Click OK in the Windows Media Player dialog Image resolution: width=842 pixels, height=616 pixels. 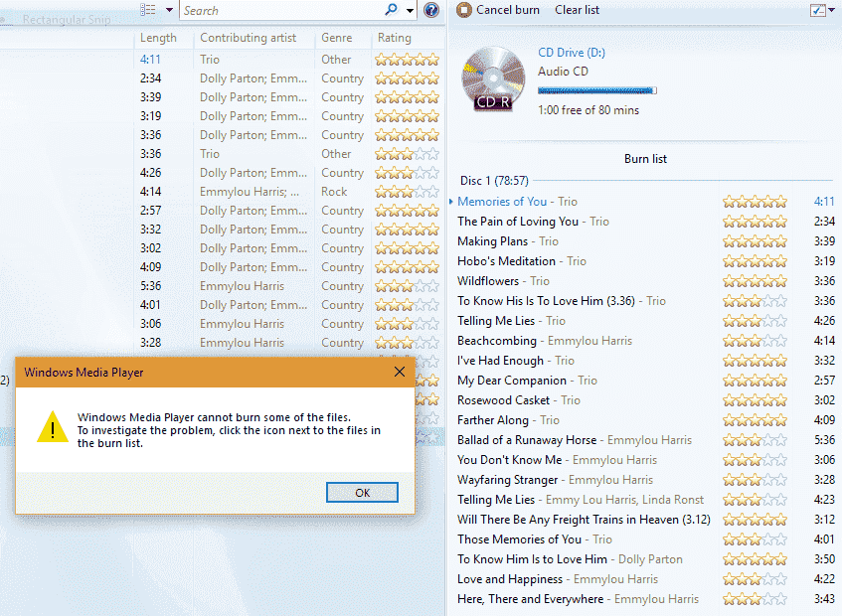click(x=363, y=493)
